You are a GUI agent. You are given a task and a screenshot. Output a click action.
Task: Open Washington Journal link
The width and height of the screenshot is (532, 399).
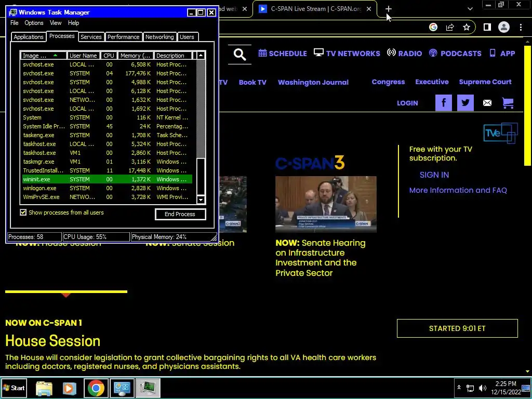pos(313,83)
